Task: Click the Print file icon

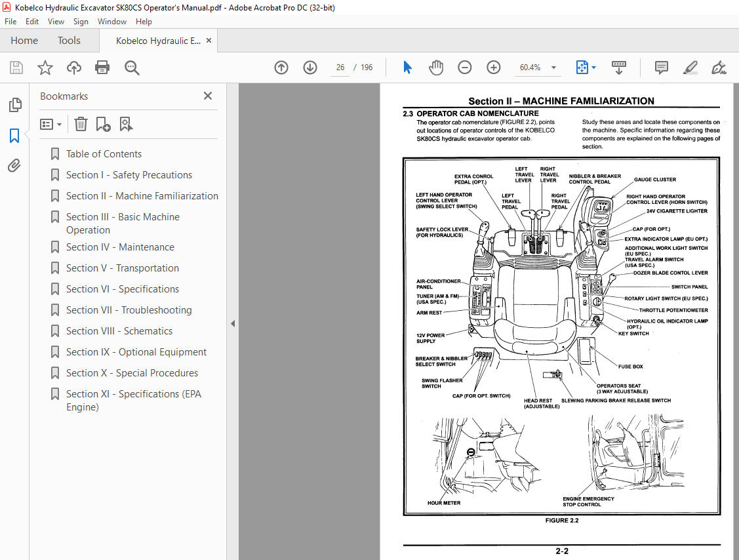Action: pyautogui.click(x=102, y=68)
